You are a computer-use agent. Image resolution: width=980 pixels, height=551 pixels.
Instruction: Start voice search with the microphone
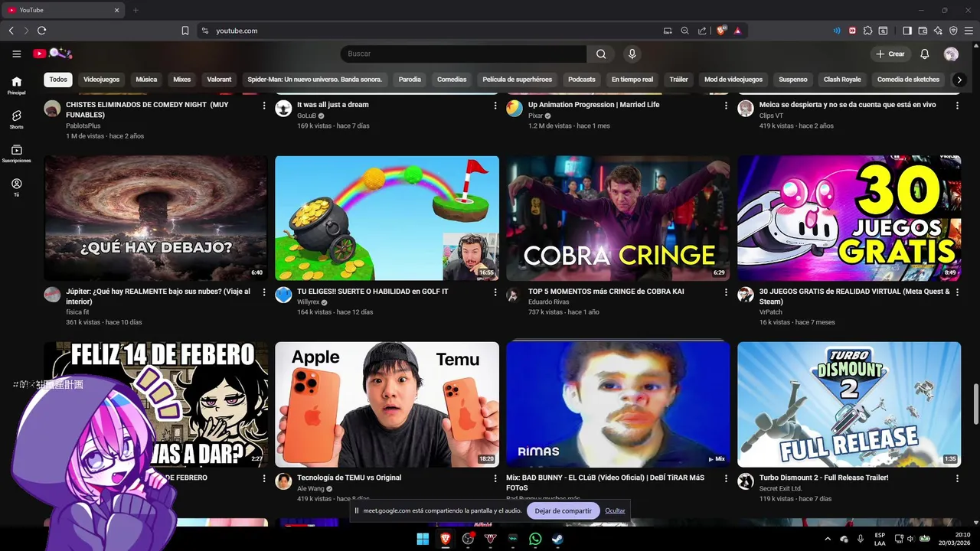click(x=632, y=54)
